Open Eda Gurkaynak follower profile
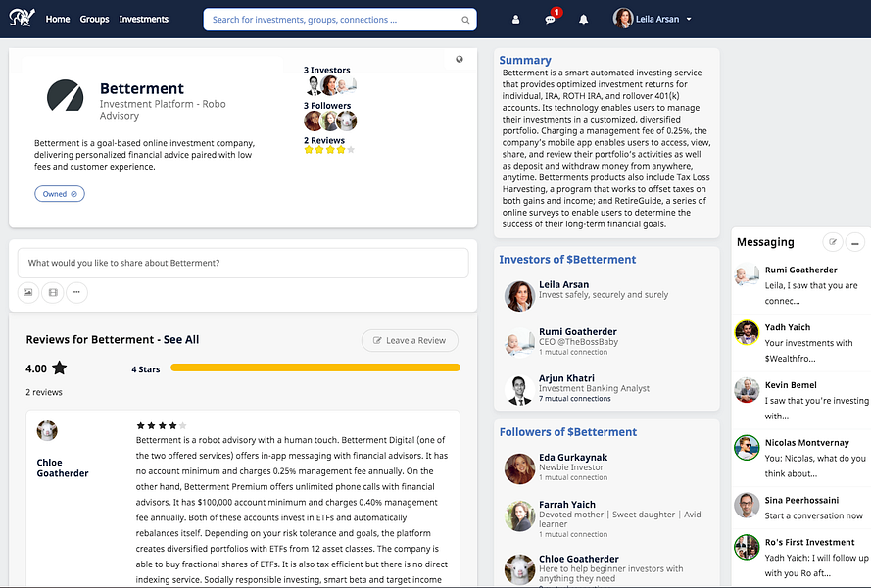Image resolution: width=871 pixels, height=588 pixels. coord(573,458)
